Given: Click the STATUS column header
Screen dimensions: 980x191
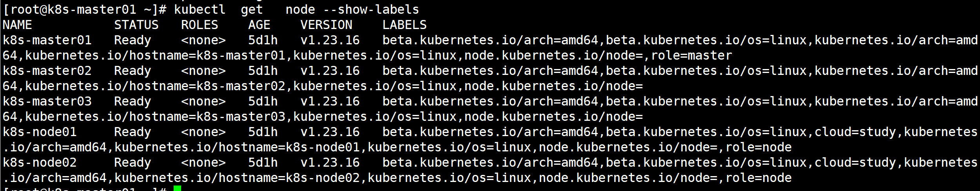Looking at the screenshot, I should tap(136, 25).
